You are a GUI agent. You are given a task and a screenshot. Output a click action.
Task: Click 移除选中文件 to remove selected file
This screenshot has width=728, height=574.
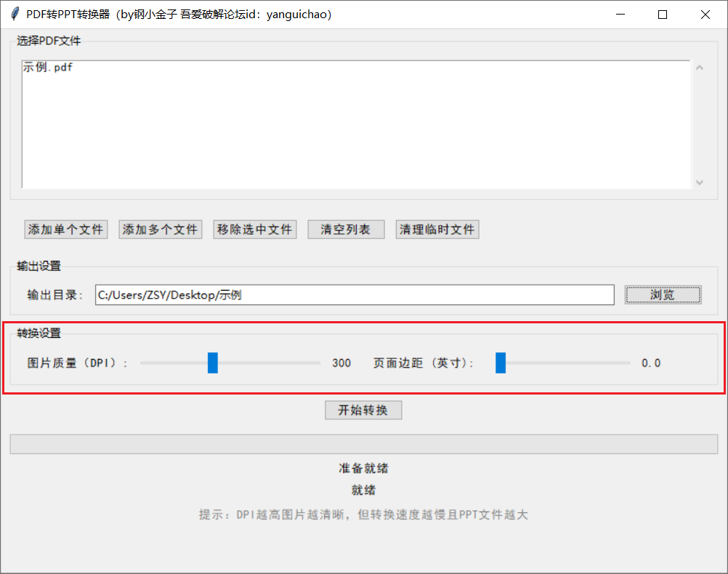click(254, 229)
